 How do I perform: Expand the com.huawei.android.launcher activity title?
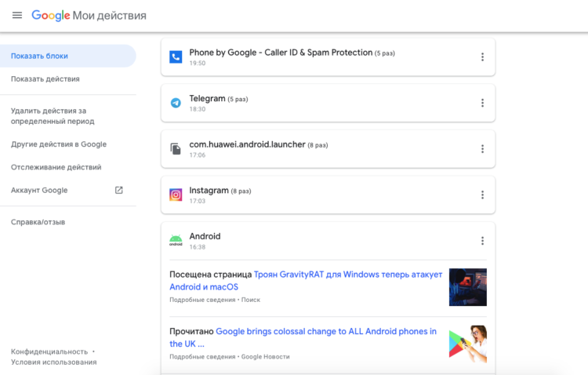click(x=247, y=144)
